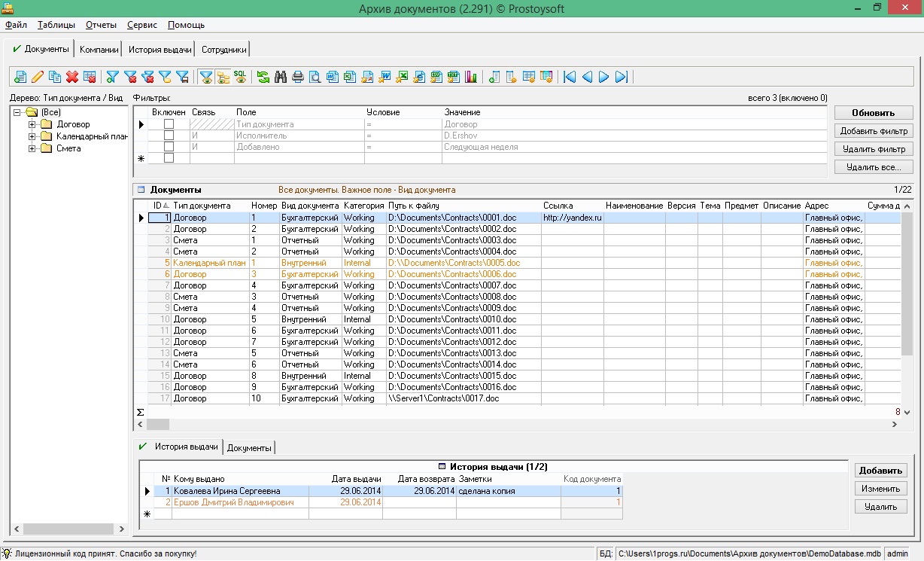Go to last record arrow

point(622,76)
